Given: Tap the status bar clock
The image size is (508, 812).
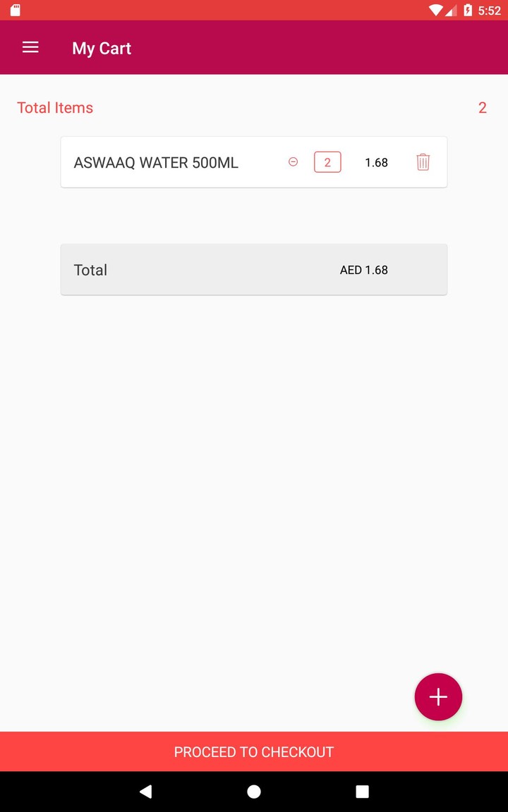Looking at the screenshot, I should coord(489,11).
